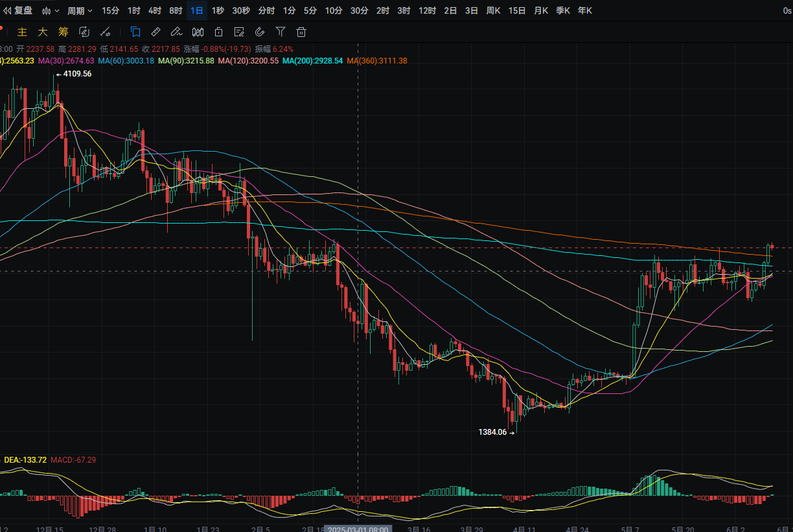Switch to the 年K yearly chart
Image resolution: width=793 pixels, height=532 pixels.
point(584,10)
